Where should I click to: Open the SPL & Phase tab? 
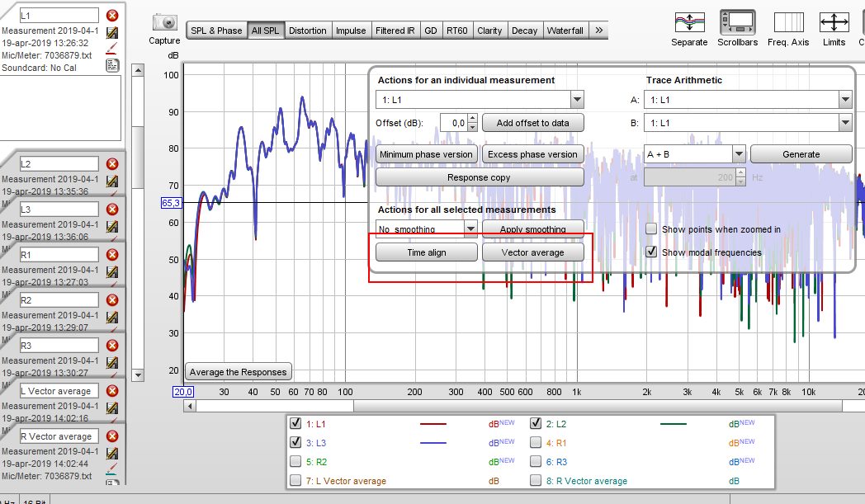tap(216, 31)
